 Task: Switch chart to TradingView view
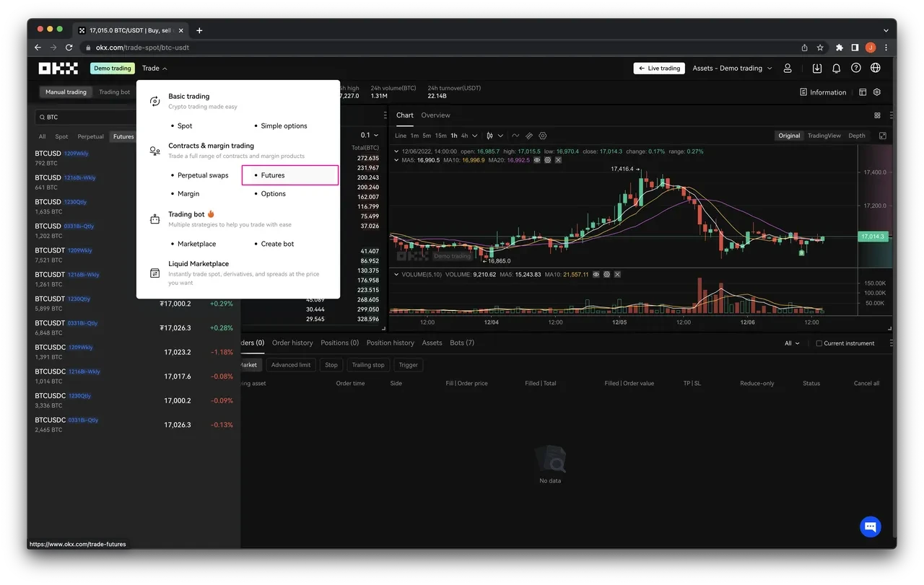824,136
